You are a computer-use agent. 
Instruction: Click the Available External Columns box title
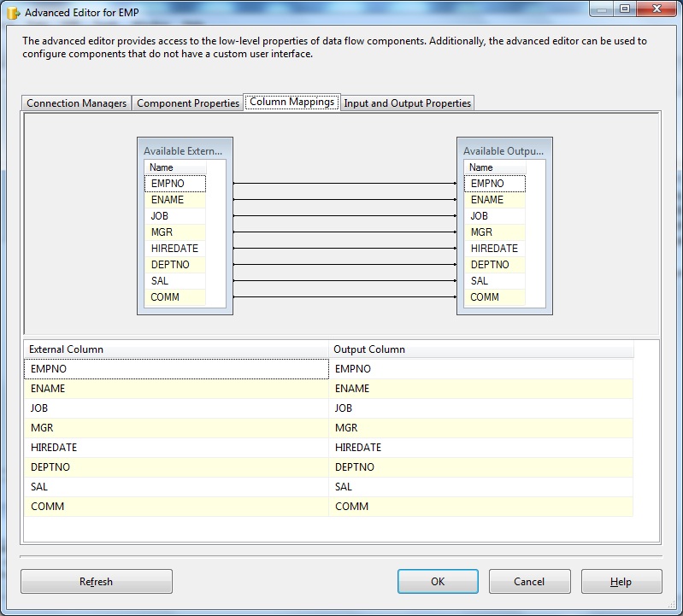(x=183, y=151)
